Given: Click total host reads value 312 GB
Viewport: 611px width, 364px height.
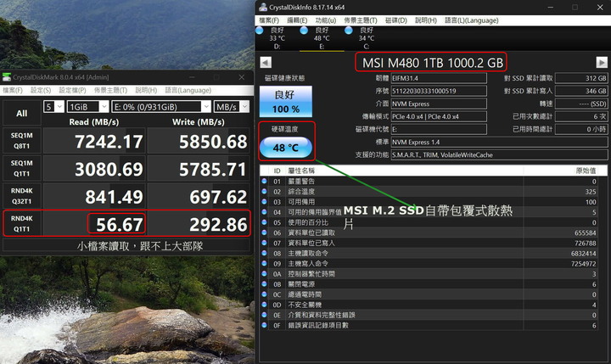Looking at the screenshot, I should (x=581, y=78).
